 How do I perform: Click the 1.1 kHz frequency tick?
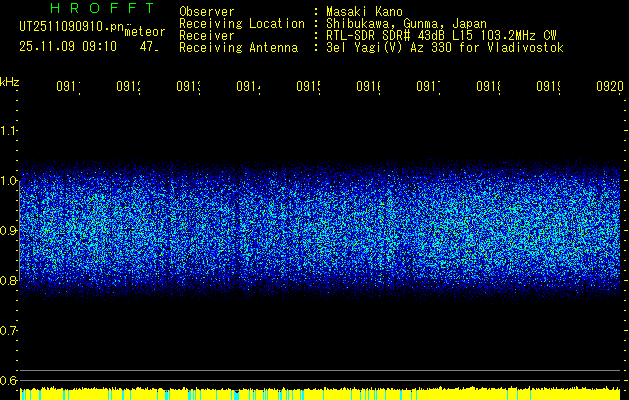9,131
